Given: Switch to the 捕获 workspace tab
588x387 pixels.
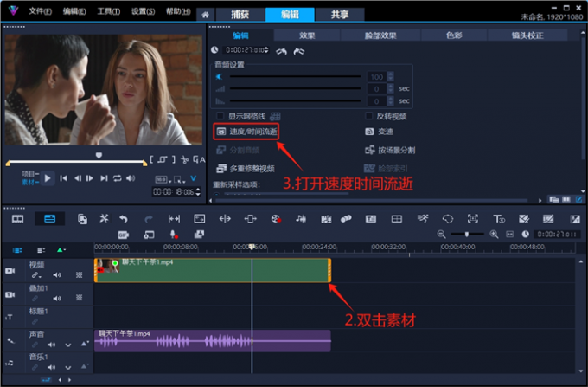Looking at the screenshot, I should (x=240, y=15).
